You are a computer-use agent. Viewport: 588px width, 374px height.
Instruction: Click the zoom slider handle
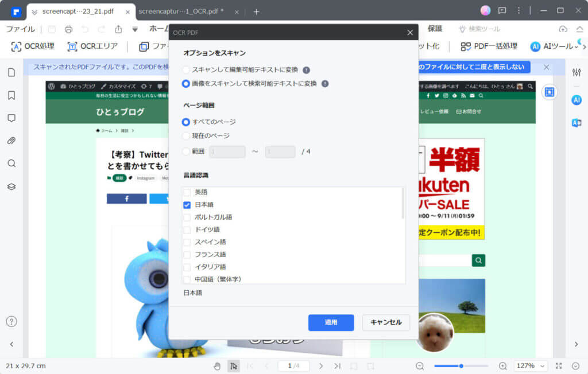[461, 366]
